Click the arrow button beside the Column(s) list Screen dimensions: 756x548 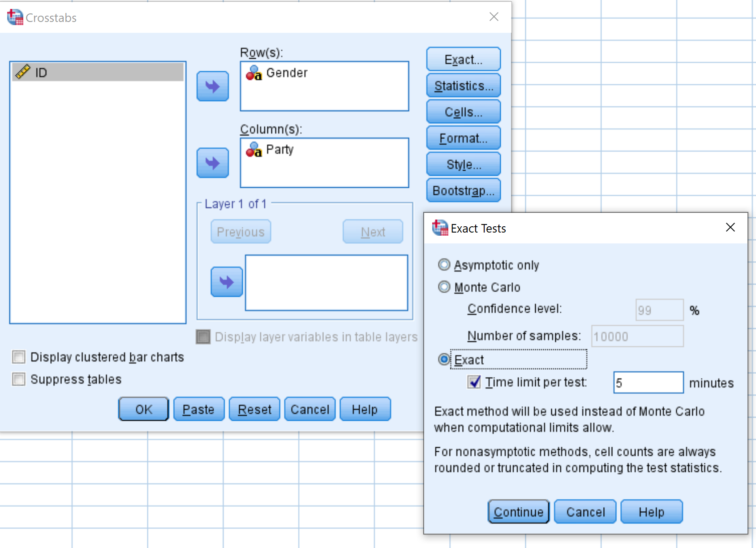tap(213, 163)
